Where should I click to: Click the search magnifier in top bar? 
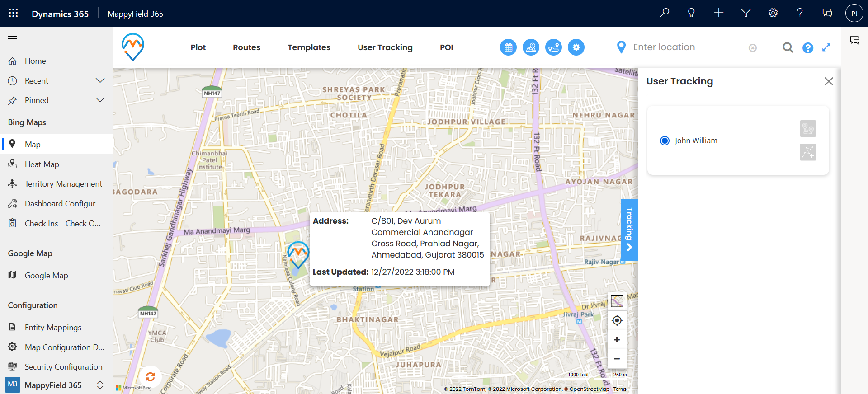(x=664, y=13)
